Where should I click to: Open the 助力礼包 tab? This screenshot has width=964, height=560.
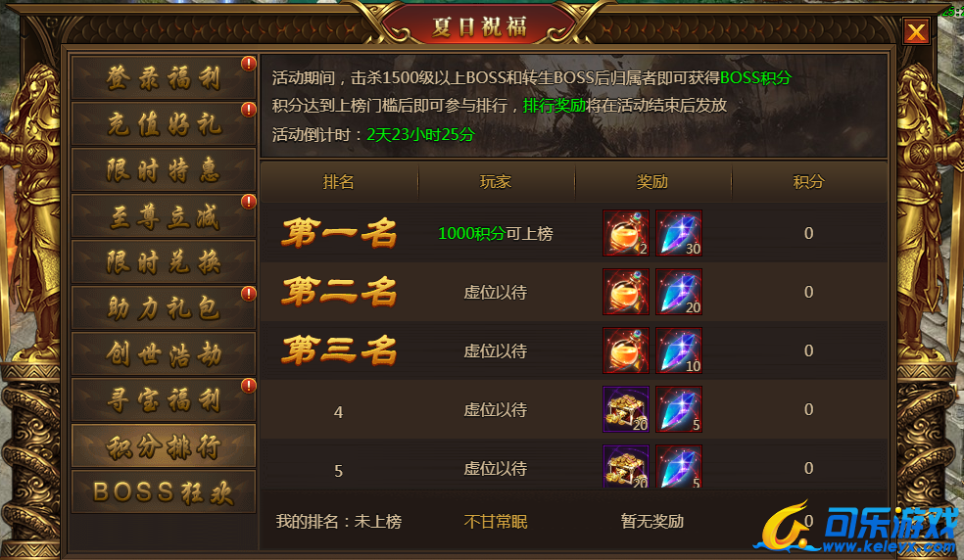164,308
